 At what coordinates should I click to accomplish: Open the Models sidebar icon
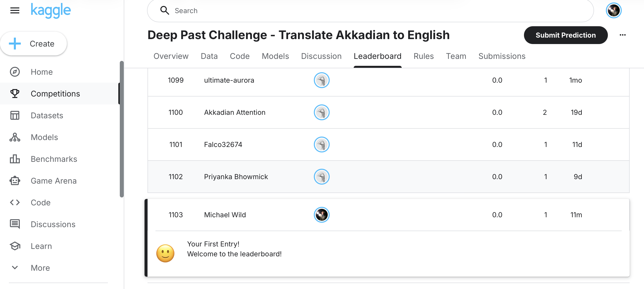[15, 137]
